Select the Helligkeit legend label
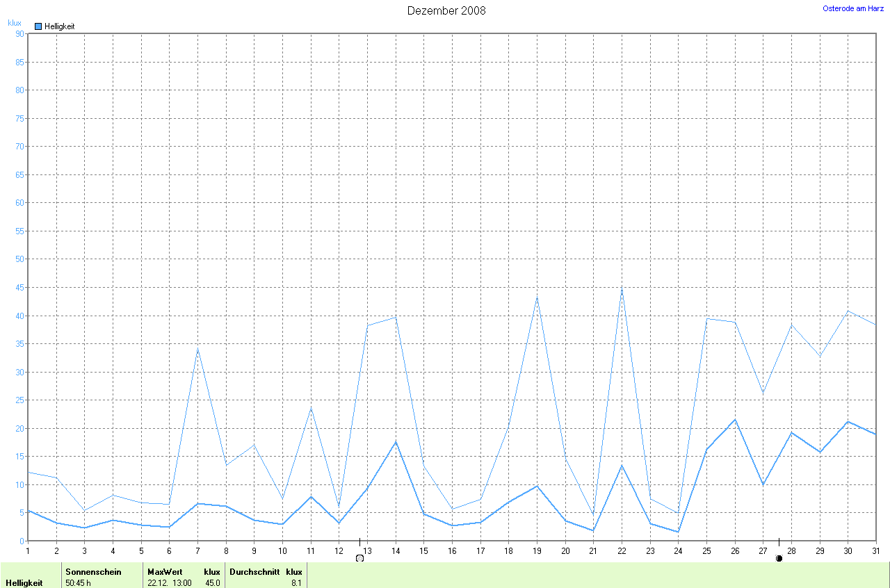This screenshot has height=588, width=890. pos(59,26)
